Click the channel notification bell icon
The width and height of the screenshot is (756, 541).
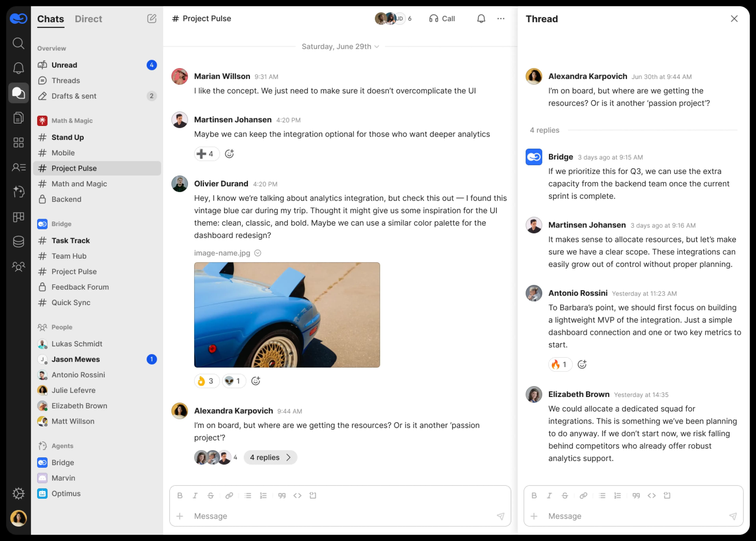[481, 19]
